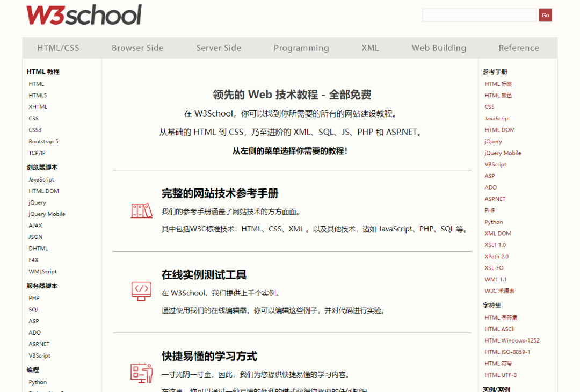This screenshot has width=580, height=392.
Task: Open HTML 字符集 link
Action: (501, 318)
